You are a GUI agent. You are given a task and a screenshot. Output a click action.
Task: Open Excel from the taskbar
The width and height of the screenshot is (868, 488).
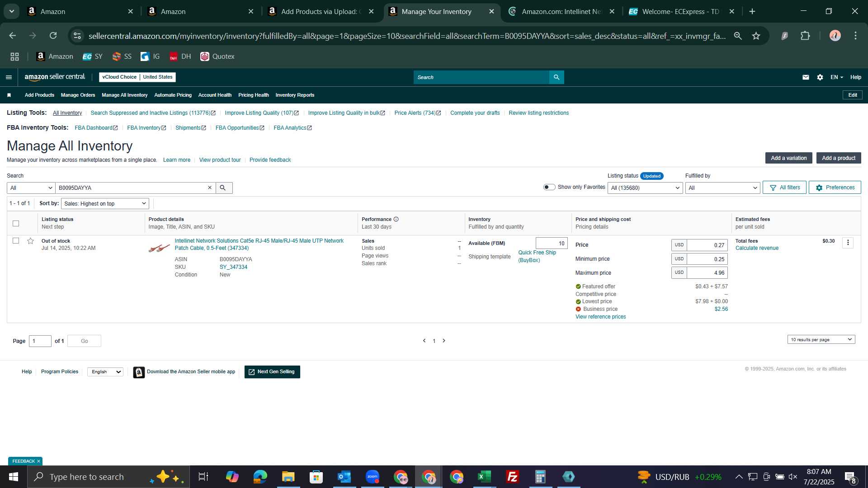[484, 477]
